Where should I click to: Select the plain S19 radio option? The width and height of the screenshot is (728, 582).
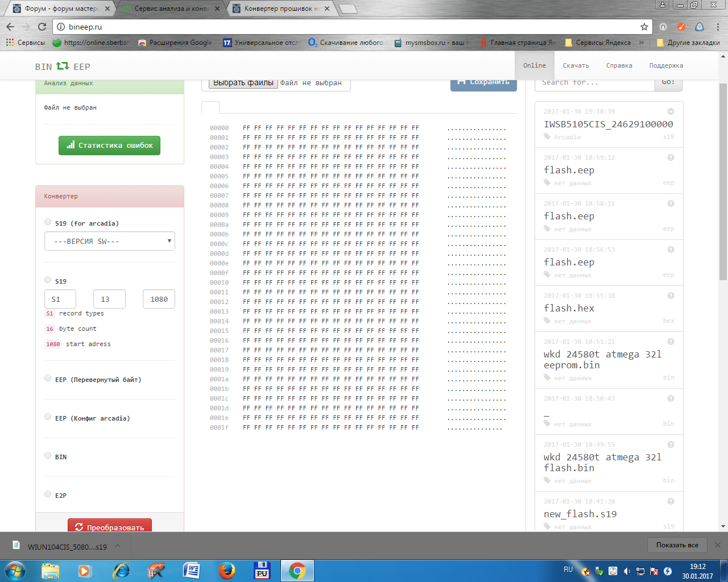pyautogui.click(x=48, y=280)
